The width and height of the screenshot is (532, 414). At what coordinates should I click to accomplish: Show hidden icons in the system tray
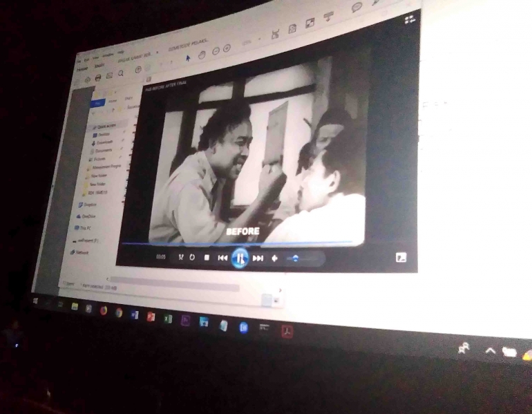pyautogui.click(x=490, y=351)
